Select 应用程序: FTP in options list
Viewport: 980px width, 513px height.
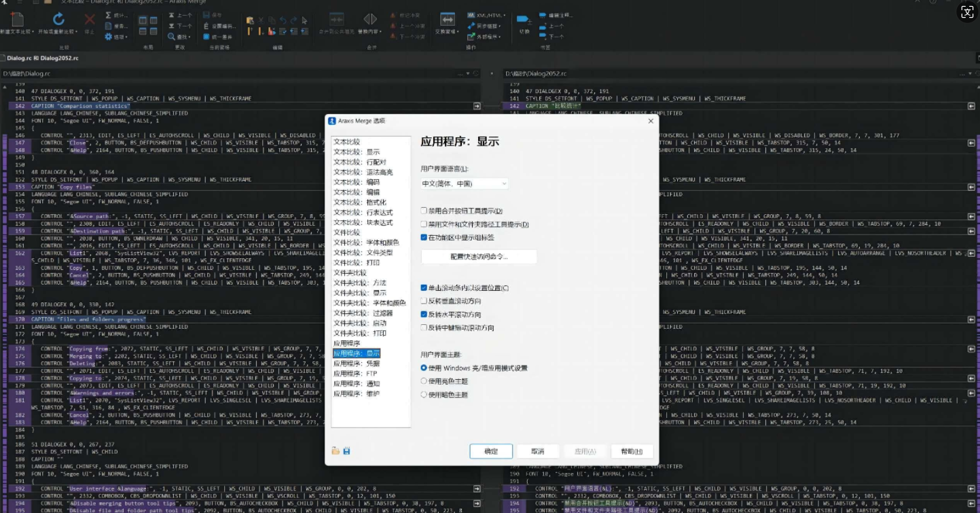[x=355, y=374]
